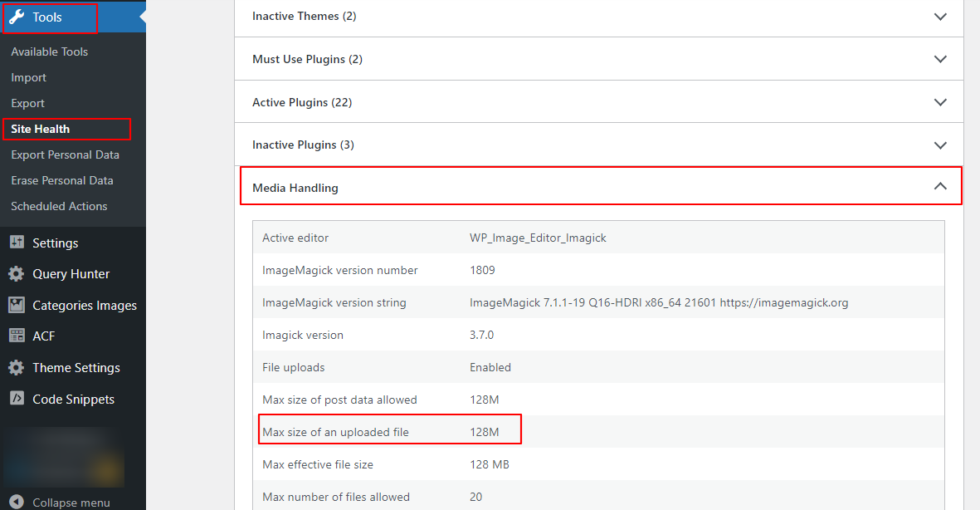Click the Active Plugins (22) heading
Viewport: 980px width, 510px height.
302,102
